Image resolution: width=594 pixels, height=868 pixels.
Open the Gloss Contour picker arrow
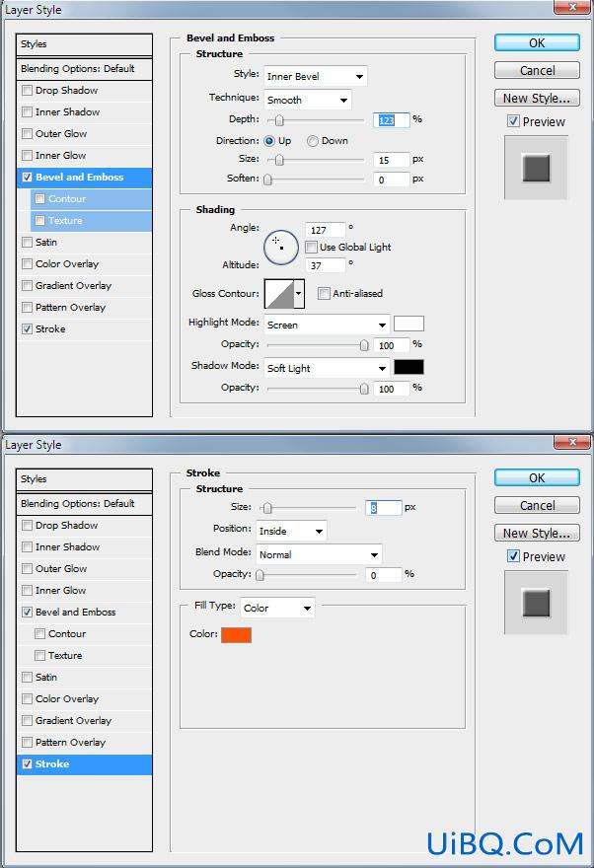click(x=299, y=293)
